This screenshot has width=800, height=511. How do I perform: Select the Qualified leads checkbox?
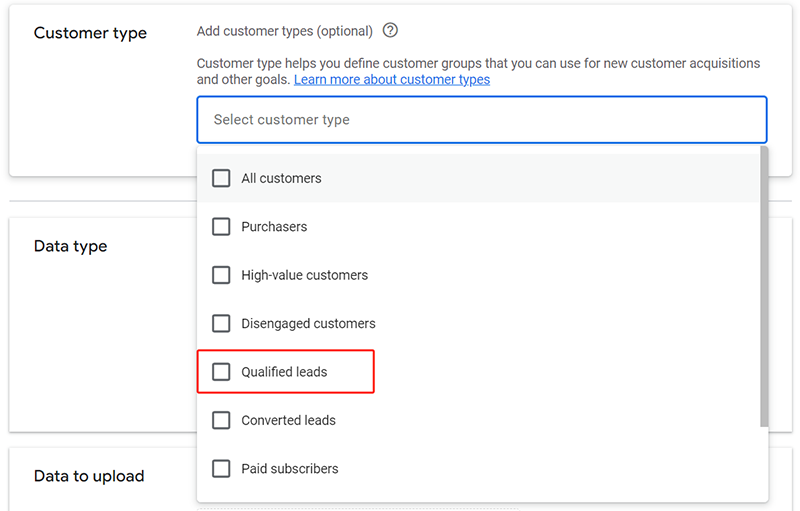(x=221, y=372)
